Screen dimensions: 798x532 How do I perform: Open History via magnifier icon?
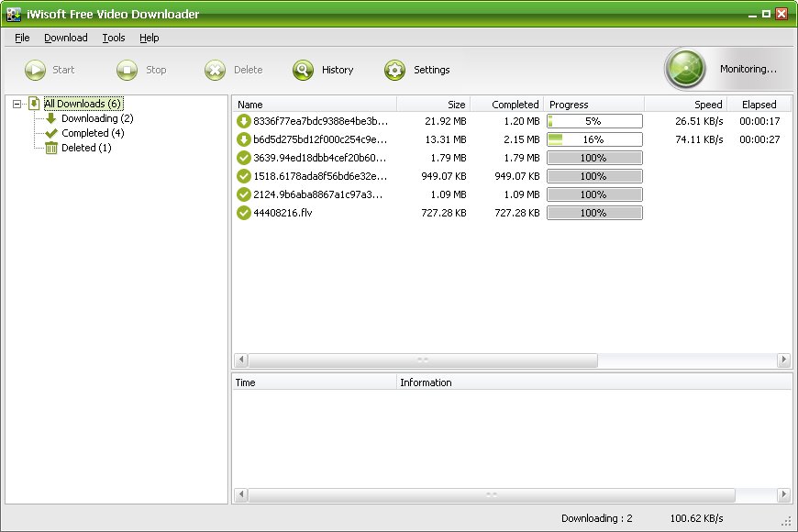[x=303, y=70]
